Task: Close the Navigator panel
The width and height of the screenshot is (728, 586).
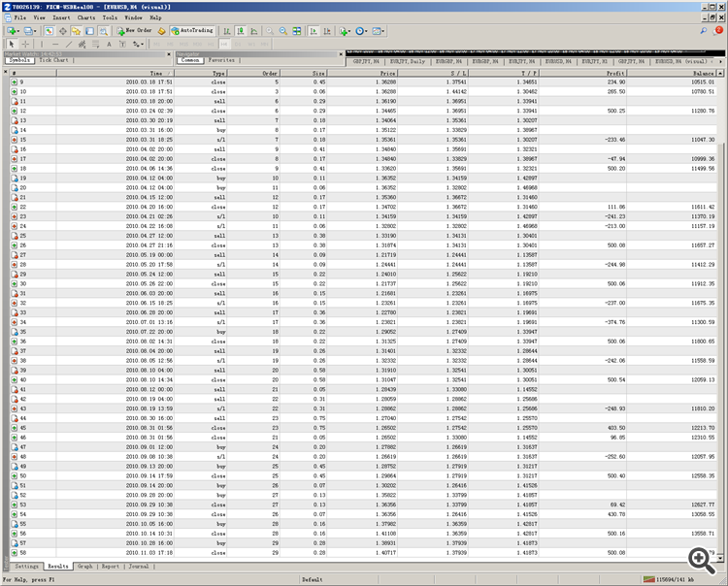Action: (341, 54)
